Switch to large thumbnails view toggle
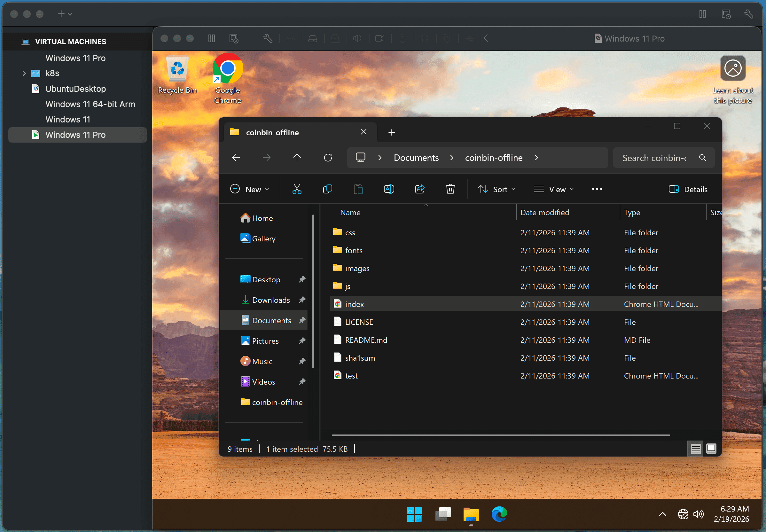The height and width of the screenshot is (532, 766). (711, 449)
